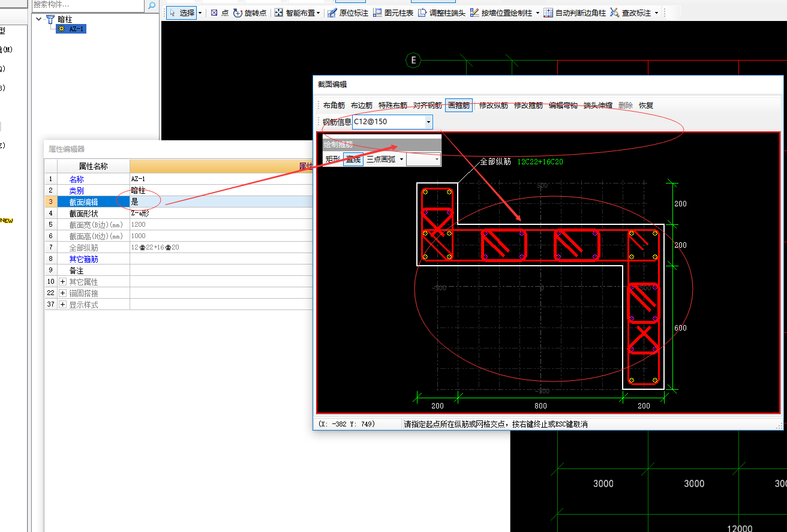Click the search magnifier icon
The height and width of the screenshot is (532, 787).
pos(152,5)
